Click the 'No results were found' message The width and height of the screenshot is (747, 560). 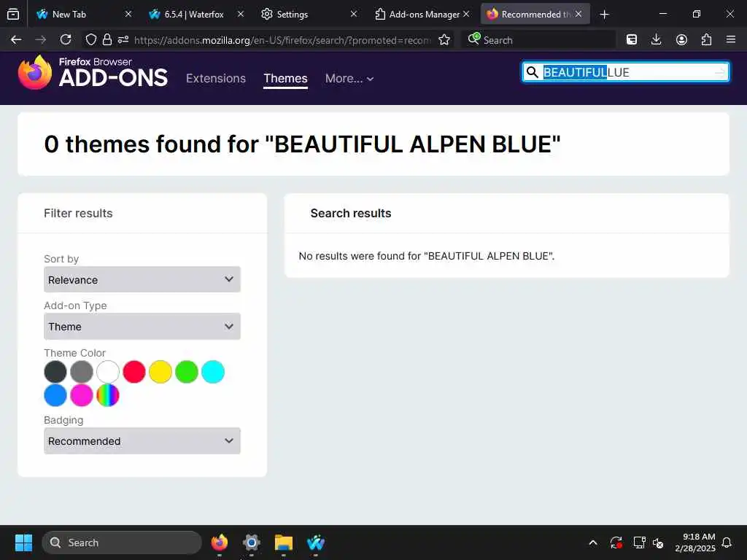pyautogui.click(x=426, y=256)
